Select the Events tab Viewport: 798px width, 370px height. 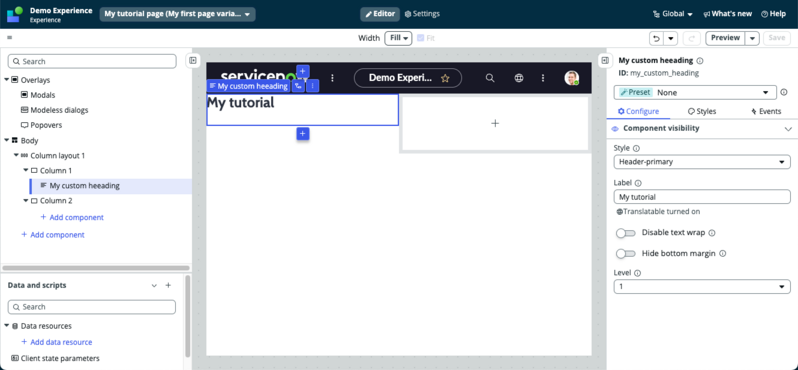pyautogui.click(x=766, y=111)
